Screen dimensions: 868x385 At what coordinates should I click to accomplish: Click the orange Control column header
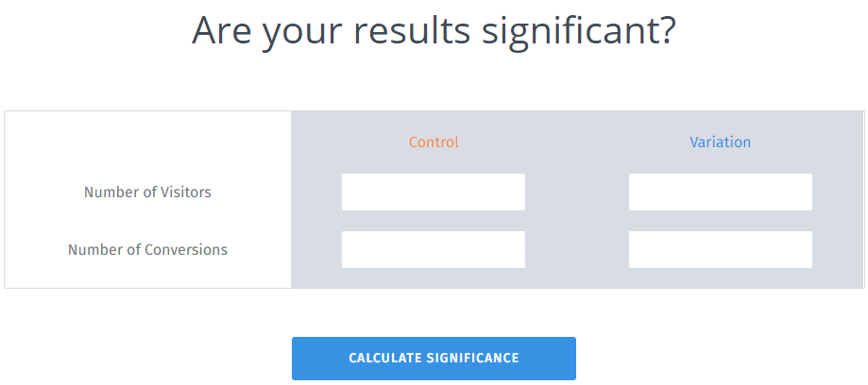[x=434, y=142]
